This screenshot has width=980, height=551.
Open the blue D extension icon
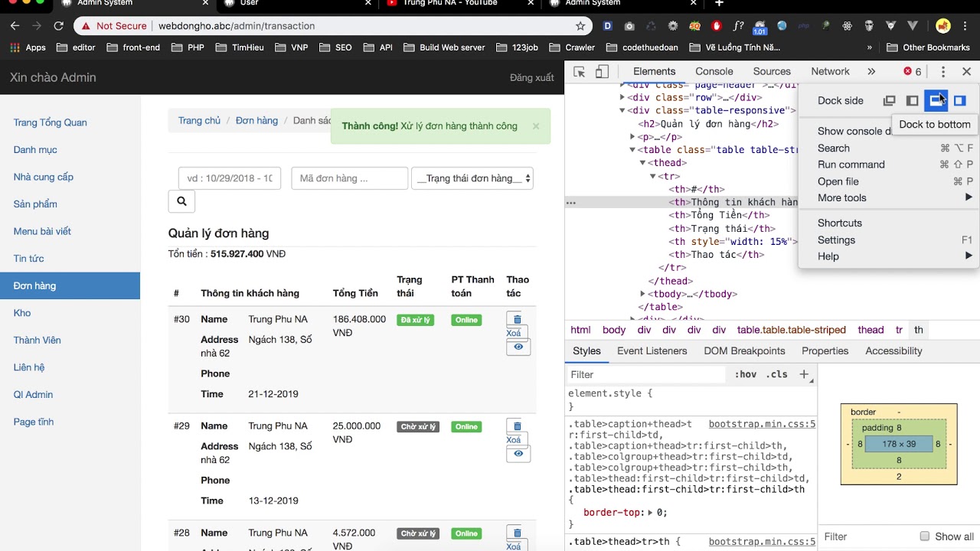pos(608,26)
